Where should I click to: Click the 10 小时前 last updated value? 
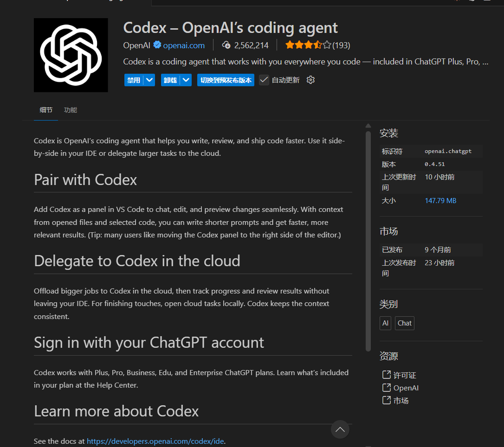click(x=439, y=177)
